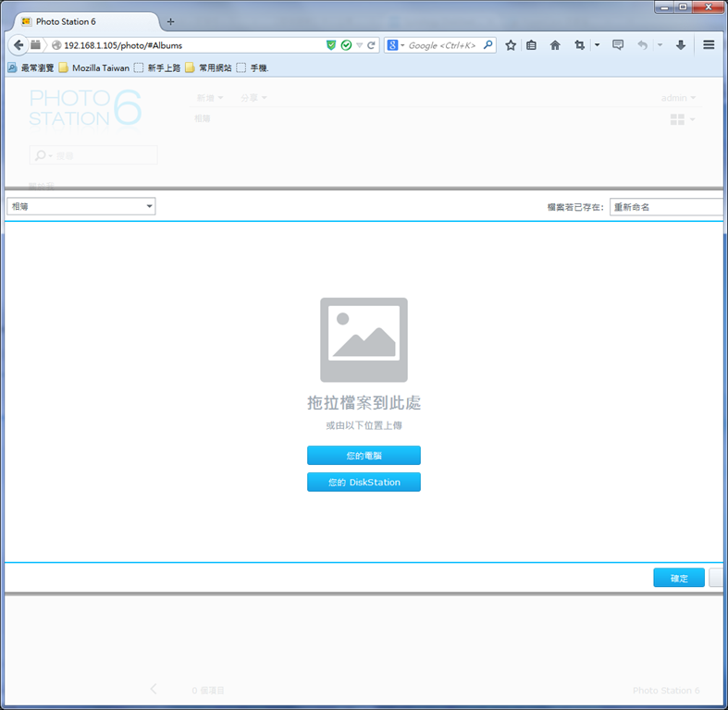Screen dimensions: 728x710
Task: Open the Google search engine selector
Action: point(396,45)
